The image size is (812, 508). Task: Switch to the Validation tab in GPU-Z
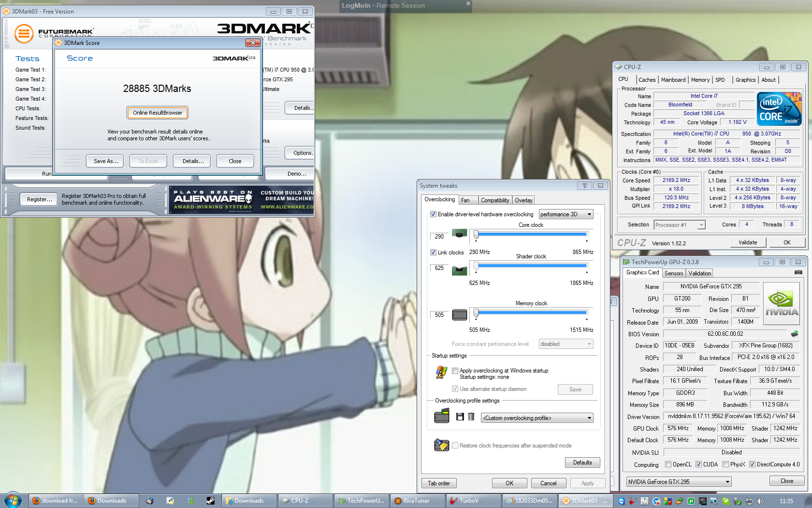tap(700, 273)
